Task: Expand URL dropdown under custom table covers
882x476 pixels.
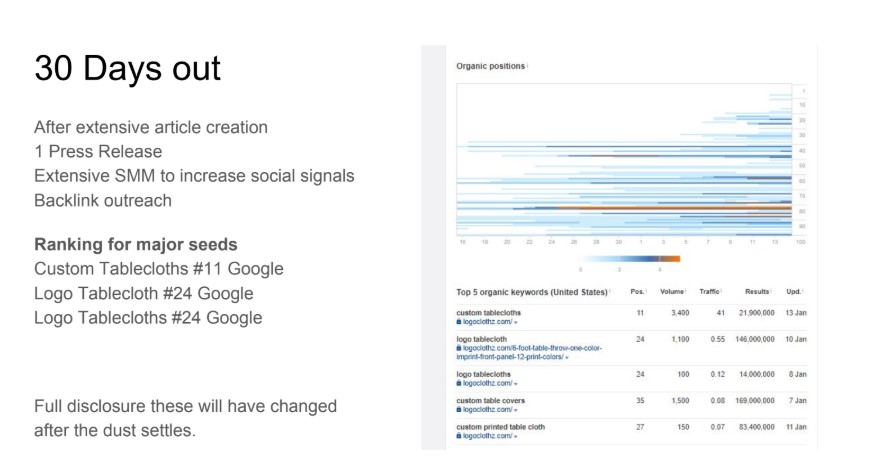Action: pos(516,411)
